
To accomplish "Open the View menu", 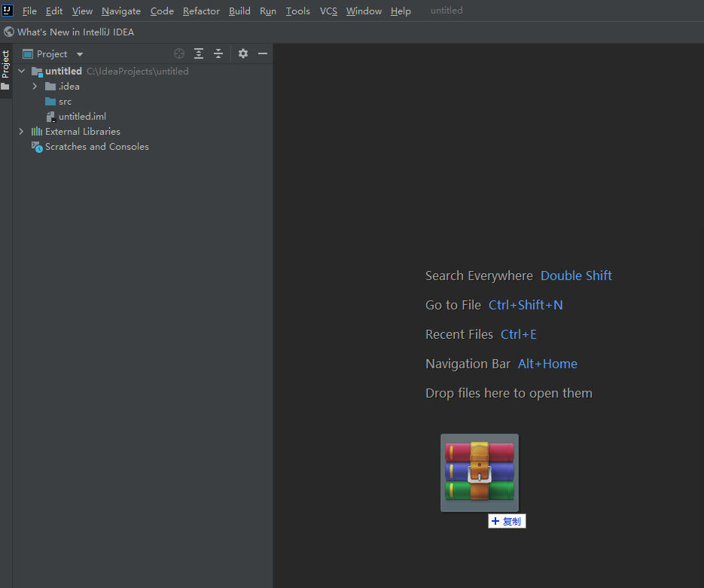I will click(82, 11).
